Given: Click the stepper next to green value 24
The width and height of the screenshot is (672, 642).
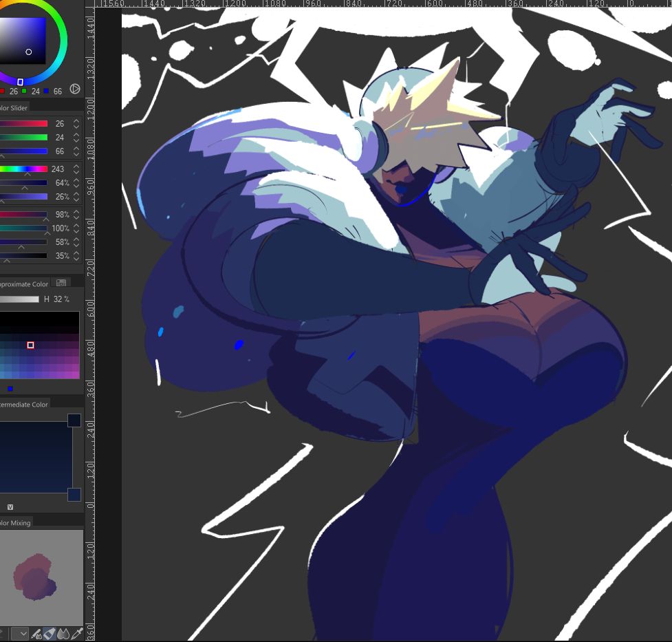Looking at the screenshot, I should point(76,137).
